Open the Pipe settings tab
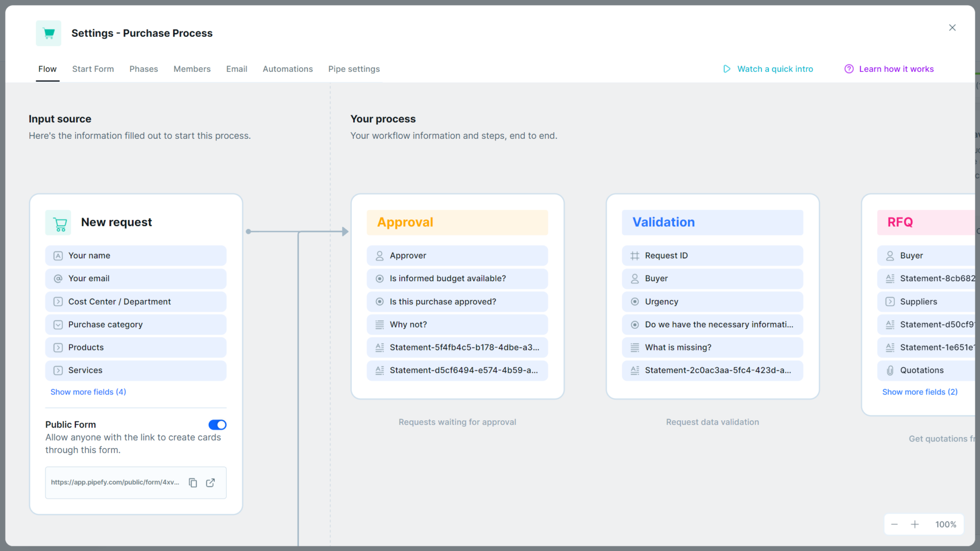Viewport: 980px width, 551px height. 354,69
